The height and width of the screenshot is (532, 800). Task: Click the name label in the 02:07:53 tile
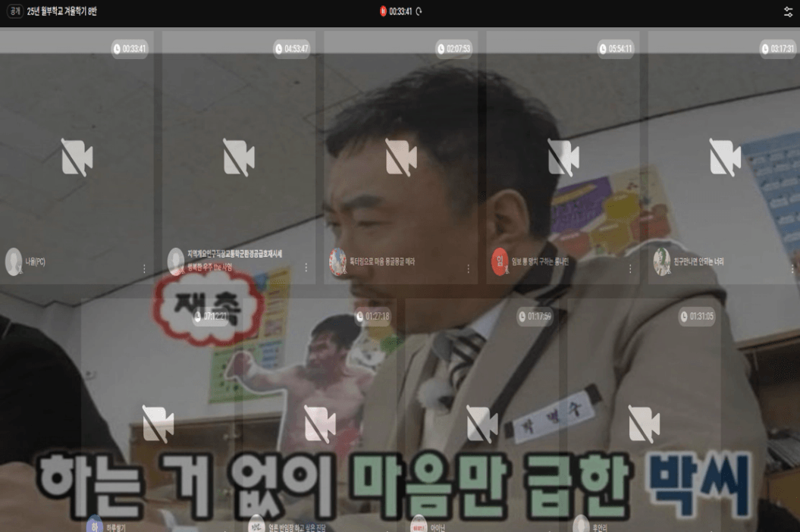tap(382, 261)
